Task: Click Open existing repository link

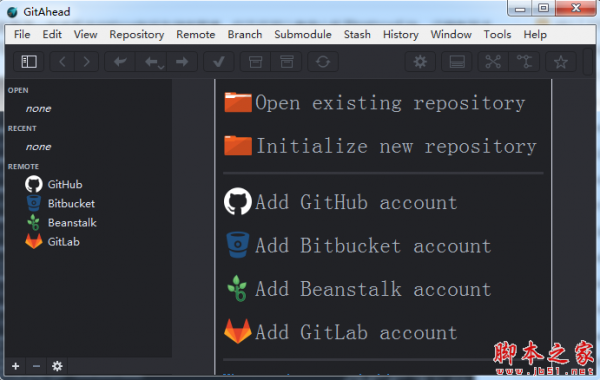Action: pos(390,103)
